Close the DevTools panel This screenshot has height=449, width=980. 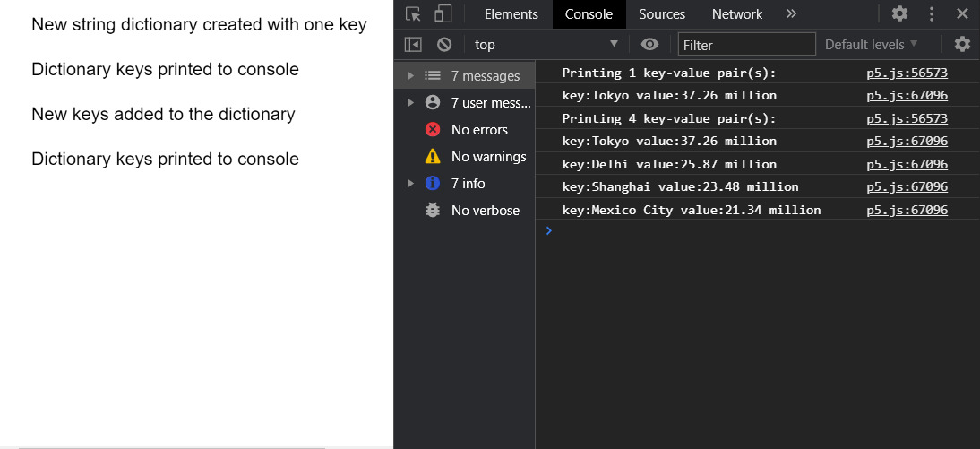pos(962,13)
